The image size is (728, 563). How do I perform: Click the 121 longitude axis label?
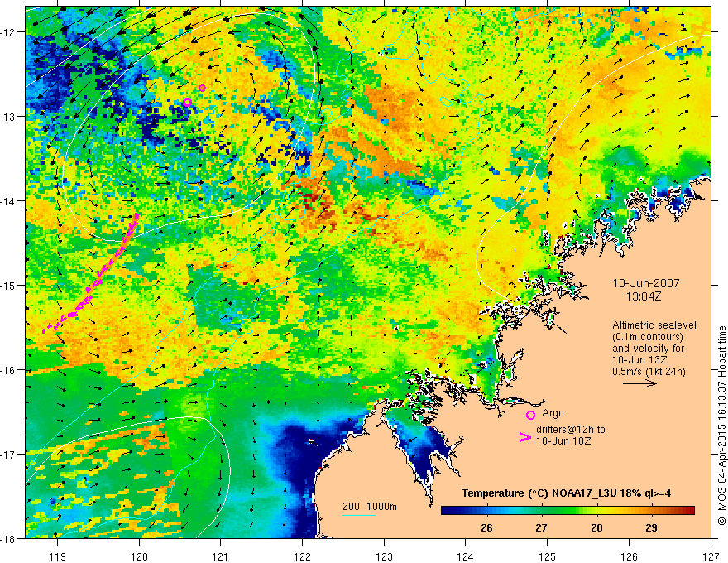point(221,556)
